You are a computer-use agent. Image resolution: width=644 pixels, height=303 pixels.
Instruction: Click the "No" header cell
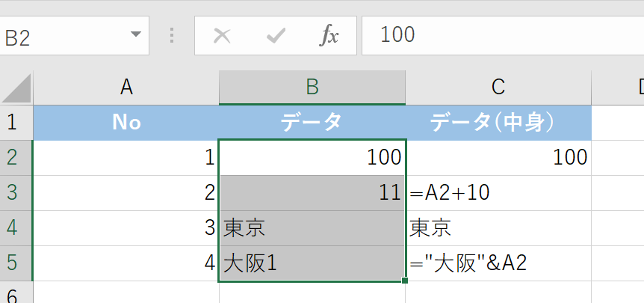pyautogui.click(x=126, y=122)
